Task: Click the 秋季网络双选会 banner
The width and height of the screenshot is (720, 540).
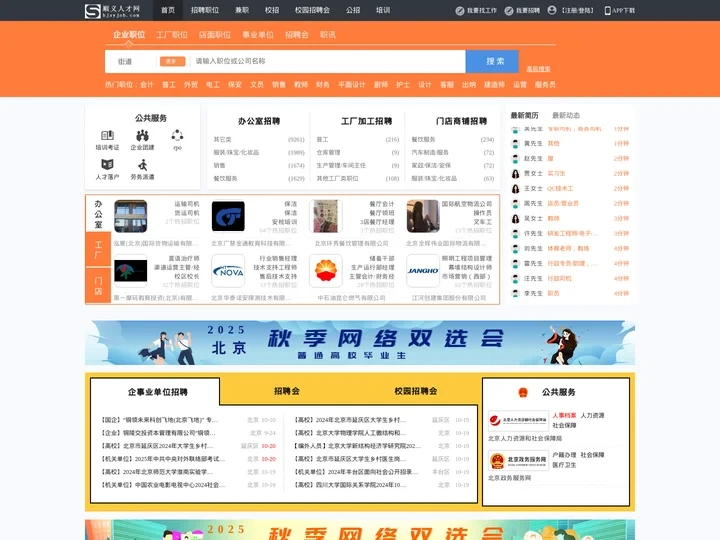Action: point(360,343)
